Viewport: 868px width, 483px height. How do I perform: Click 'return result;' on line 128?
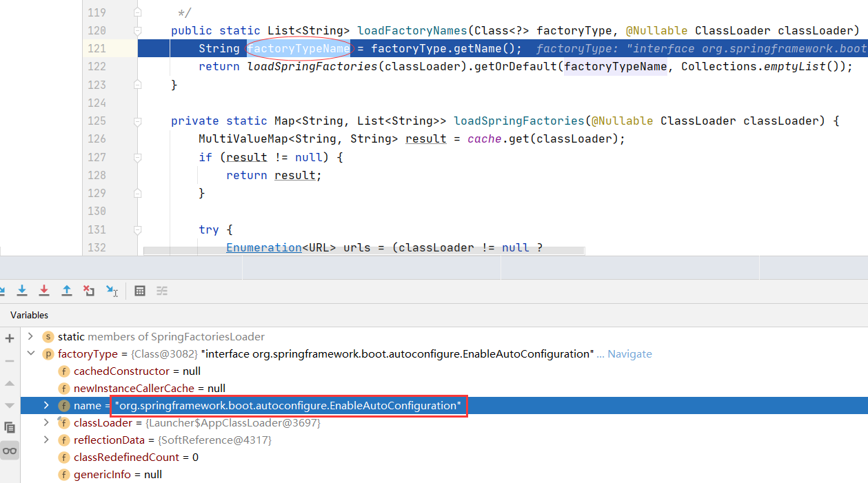coord(274,175)
